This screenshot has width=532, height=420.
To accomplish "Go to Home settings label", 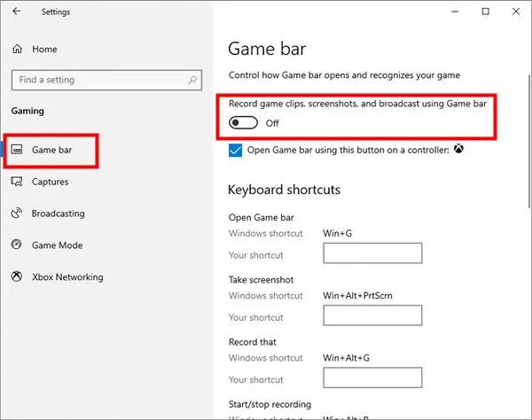I will pyautogui.click(x=44, y=49).
